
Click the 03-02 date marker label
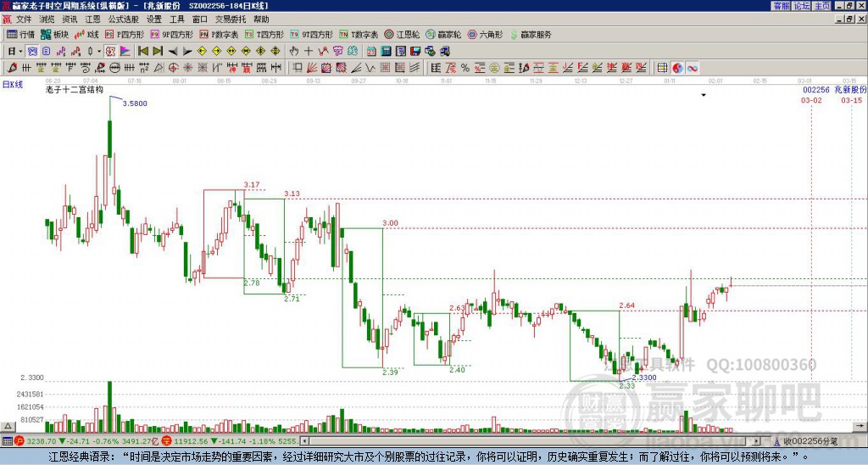coord(811,100)
